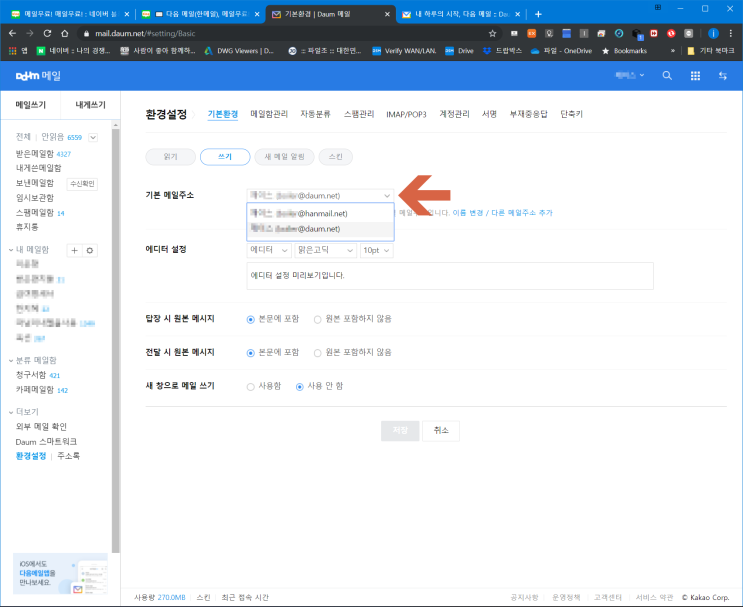This screenshot has width=743, height=607.
Task: Open the 맑은고딕 font dropdown
Action: coord(325,250)
